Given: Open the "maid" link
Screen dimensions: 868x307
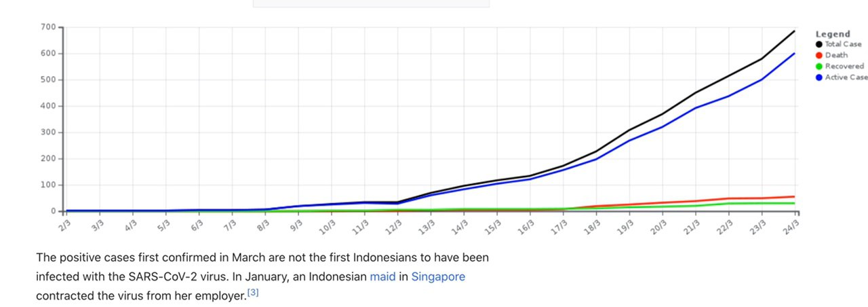Looking at the screenshot, I should pos(382,277).
